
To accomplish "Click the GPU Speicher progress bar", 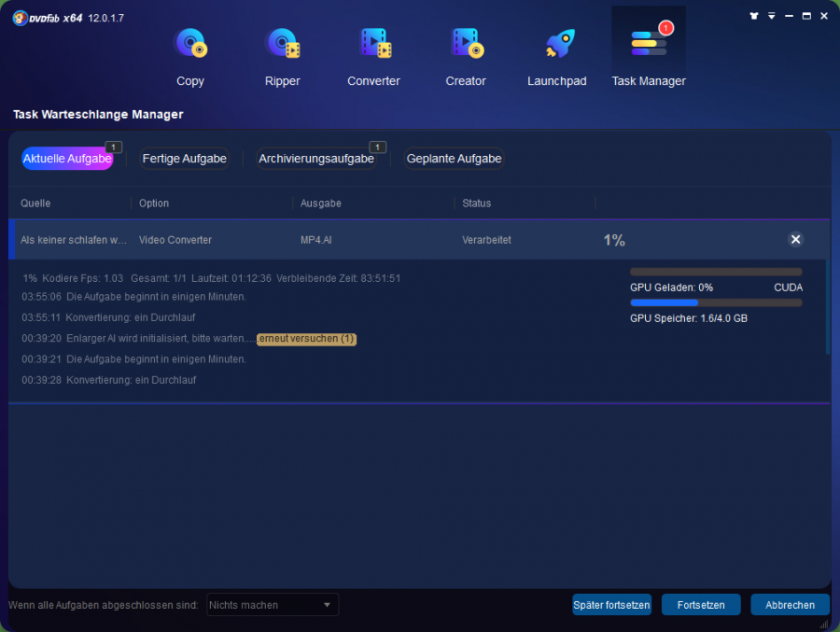I will coord(715,302).
